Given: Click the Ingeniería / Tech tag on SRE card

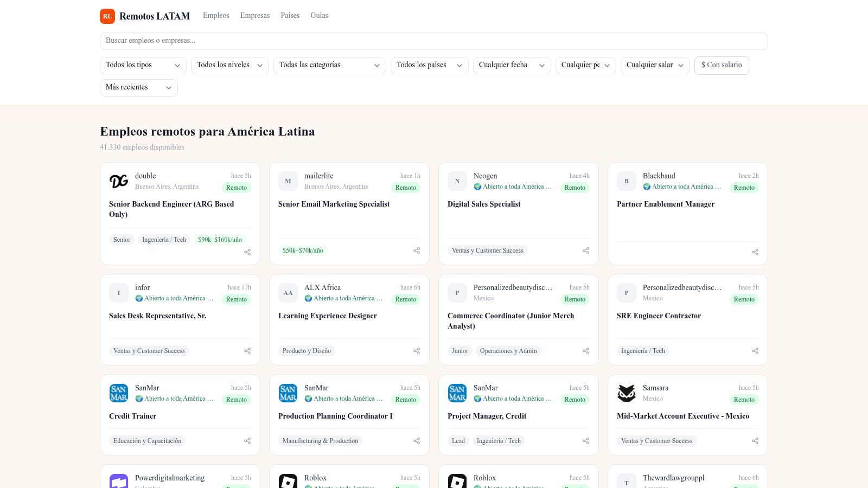Looking at the screenshot, I should pyautogui.click(x=643, y=351).
